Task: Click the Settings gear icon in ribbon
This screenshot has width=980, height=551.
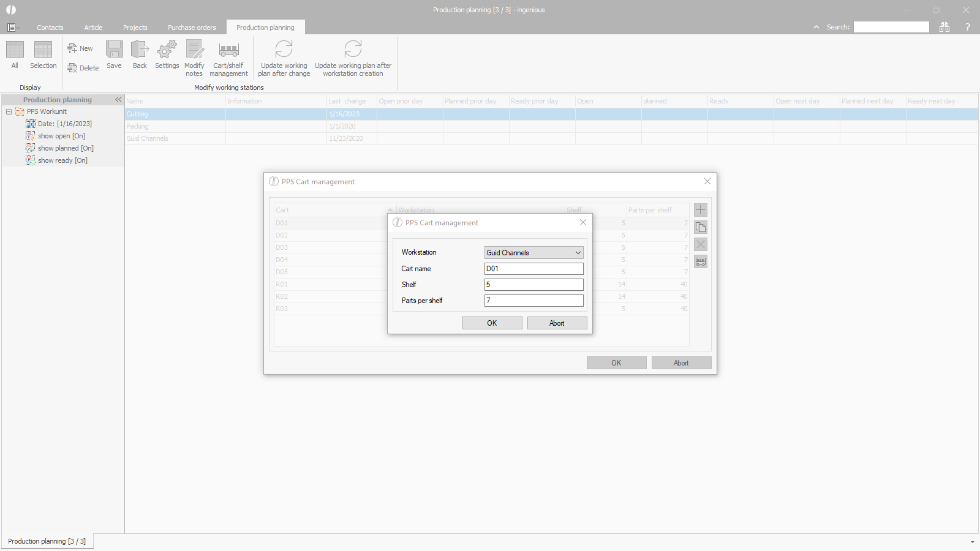Action: tap(167, 50)
